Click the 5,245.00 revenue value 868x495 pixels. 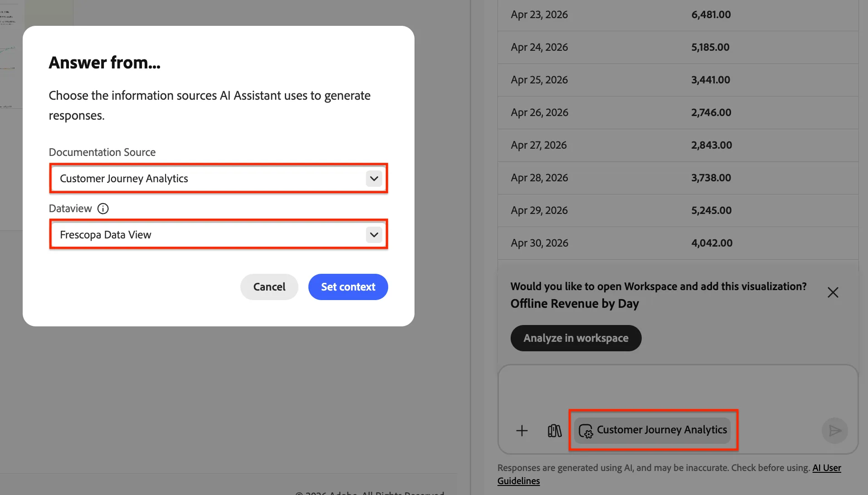[x=712, y=210]
